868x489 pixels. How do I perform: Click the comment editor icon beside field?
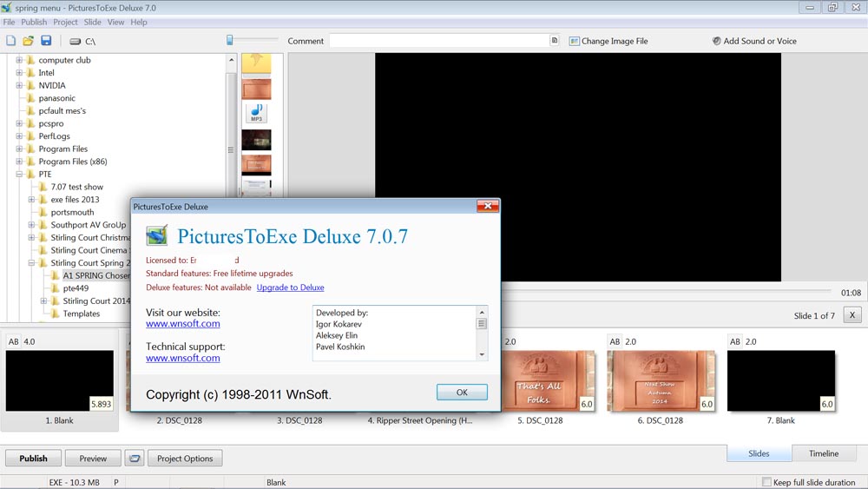554,41
